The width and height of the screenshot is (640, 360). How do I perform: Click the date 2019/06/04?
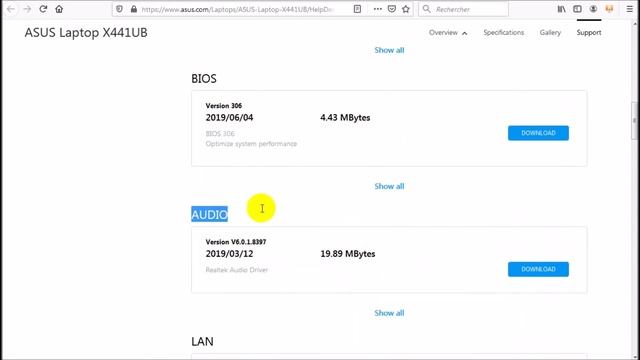(x=229, y=118)
